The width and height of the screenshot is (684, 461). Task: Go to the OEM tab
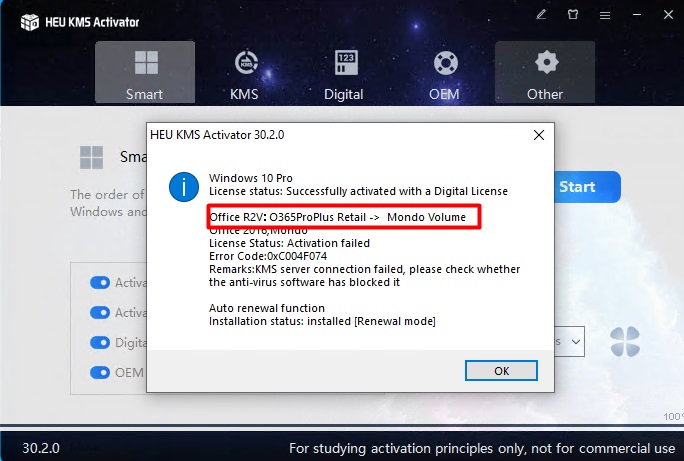444,72
